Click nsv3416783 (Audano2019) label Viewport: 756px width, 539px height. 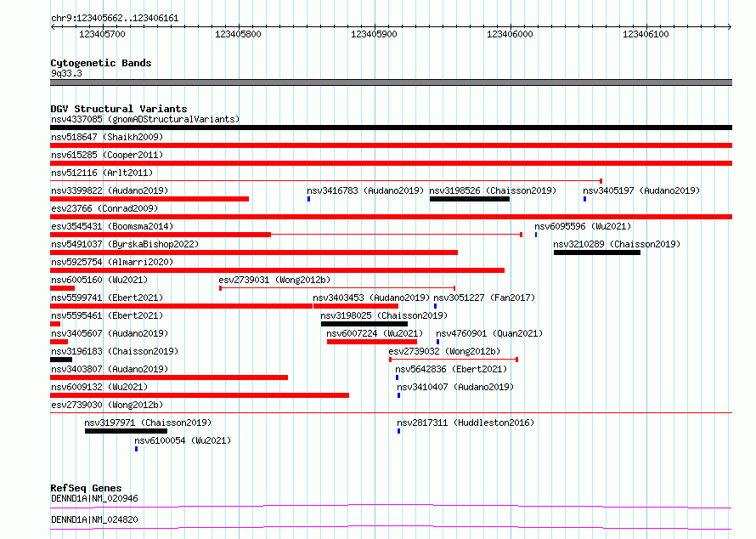pos(365,190)
